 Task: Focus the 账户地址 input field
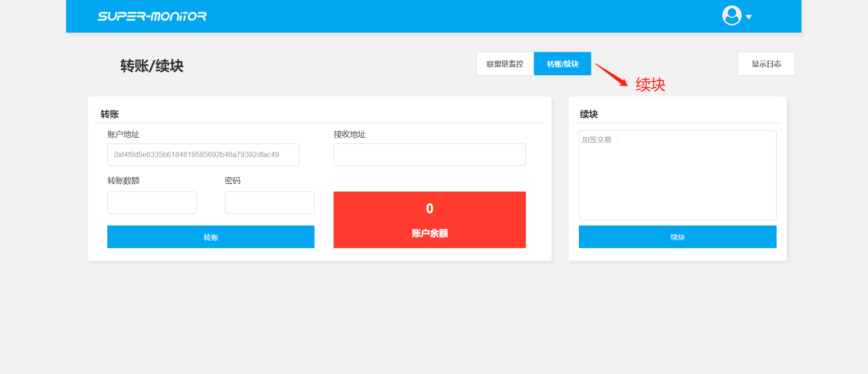click(203, 155)
